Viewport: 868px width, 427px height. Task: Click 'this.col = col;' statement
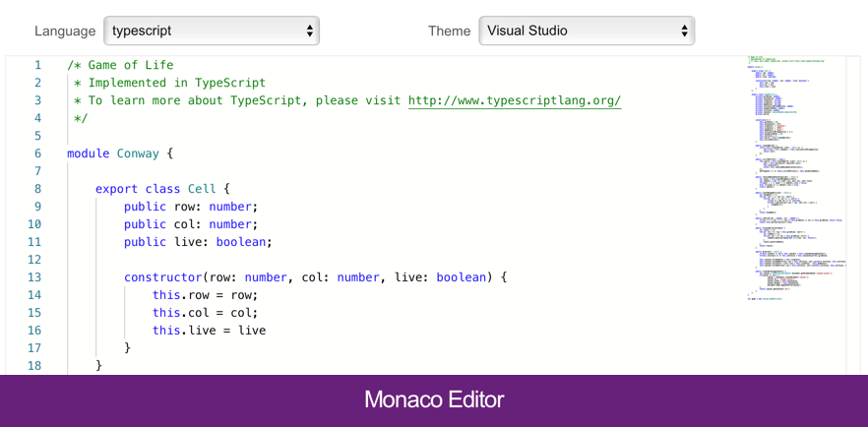tap(206, 313)
